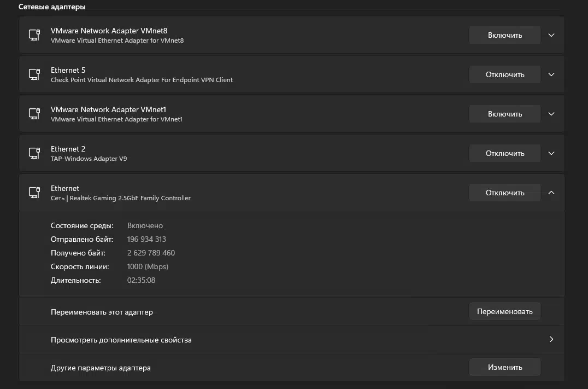The width and height of the screenshot is (588, 389).
Task: Click the VMnet8 network adapter icon
Action: 34,35
